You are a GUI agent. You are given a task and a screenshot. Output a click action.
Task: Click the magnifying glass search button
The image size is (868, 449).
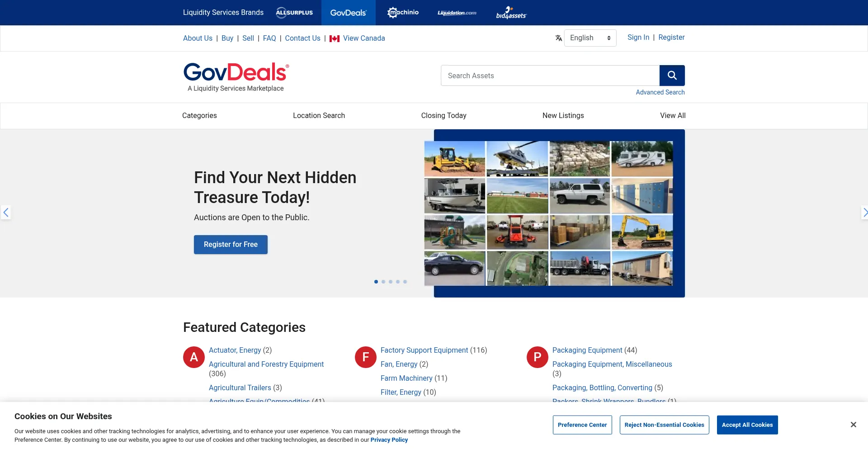[672, 76]
